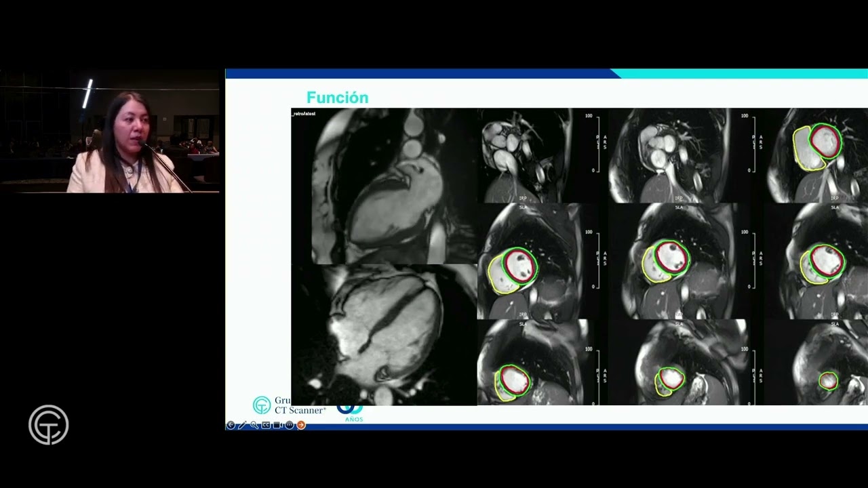This screenshot has width=868, height=488.
Task: Click the 'Función' slide title
Action: tap(337, 98)
